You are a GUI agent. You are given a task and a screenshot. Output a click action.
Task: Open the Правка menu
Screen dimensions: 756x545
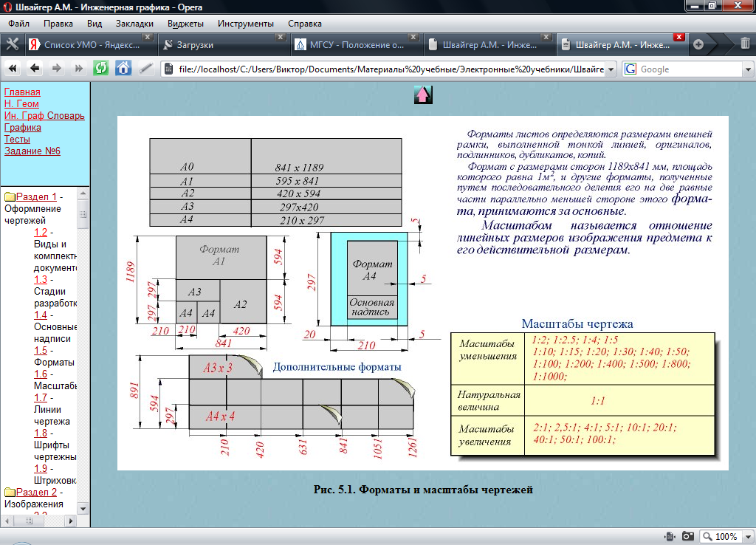pos(58,23)
